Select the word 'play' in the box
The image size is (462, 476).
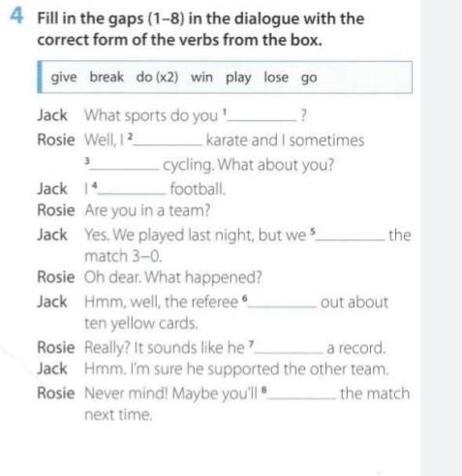[238, 78]
